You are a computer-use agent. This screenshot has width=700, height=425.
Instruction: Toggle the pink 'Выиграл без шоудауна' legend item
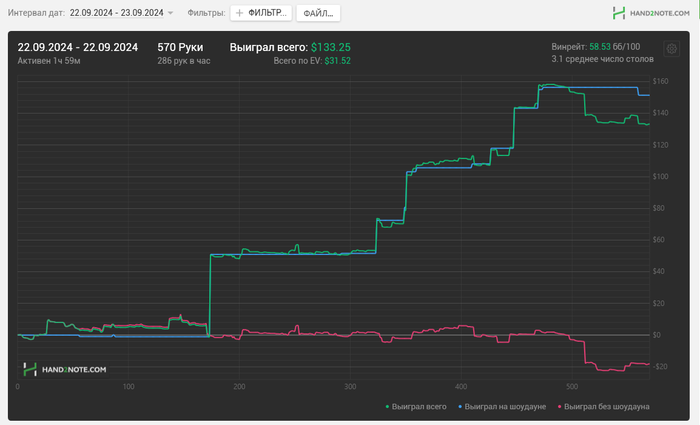click(x=604, y=407)
